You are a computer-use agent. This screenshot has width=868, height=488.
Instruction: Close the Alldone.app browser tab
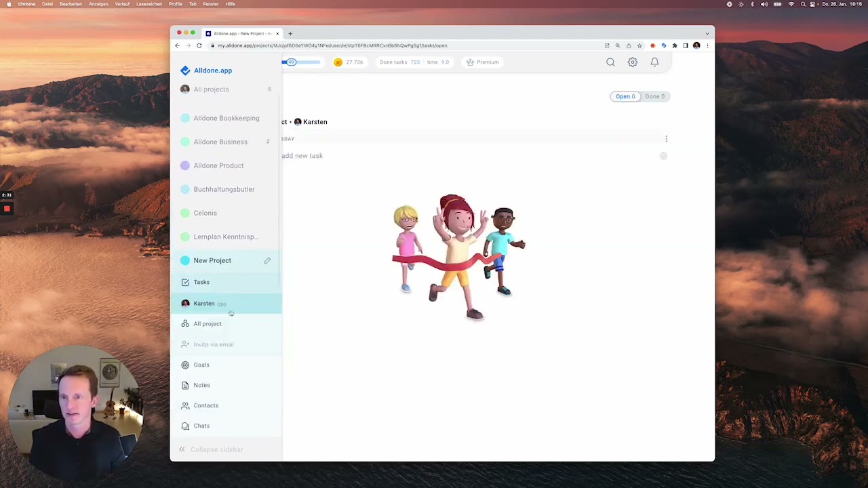point(277,33)
